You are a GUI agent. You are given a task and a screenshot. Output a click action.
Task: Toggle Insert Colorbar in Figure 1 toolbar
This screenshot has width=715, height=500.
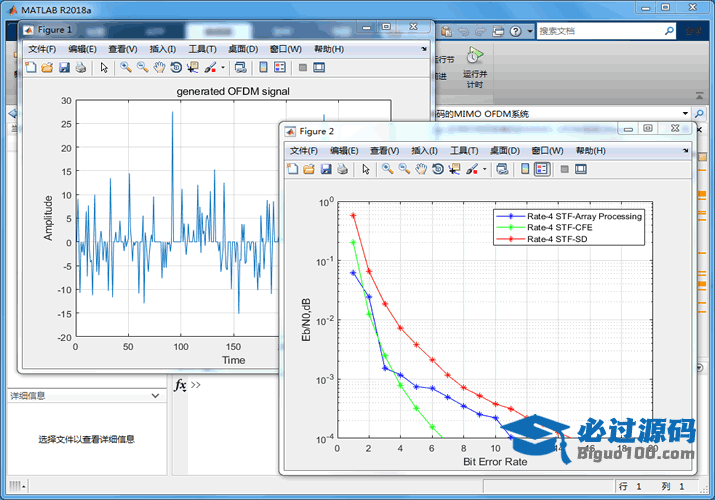tap(263, 67)
